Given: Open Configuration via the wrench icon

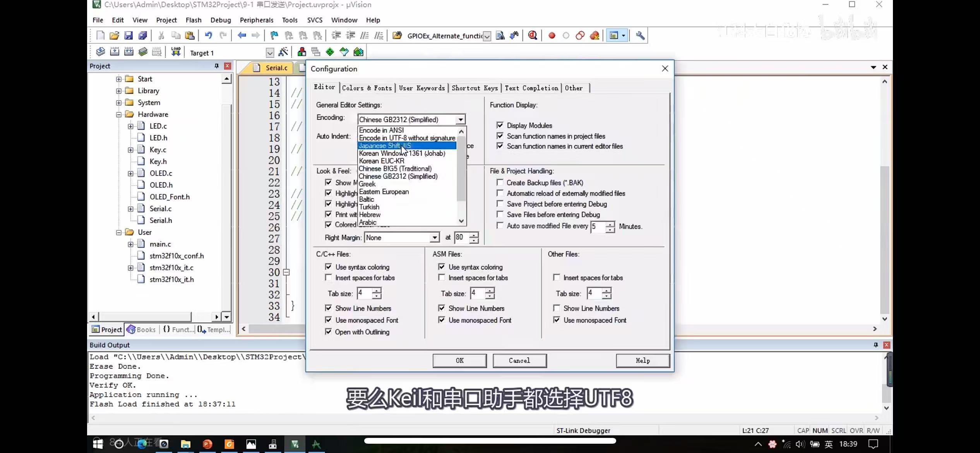Looking at the screenshot, I should click(x=640, y=36).
